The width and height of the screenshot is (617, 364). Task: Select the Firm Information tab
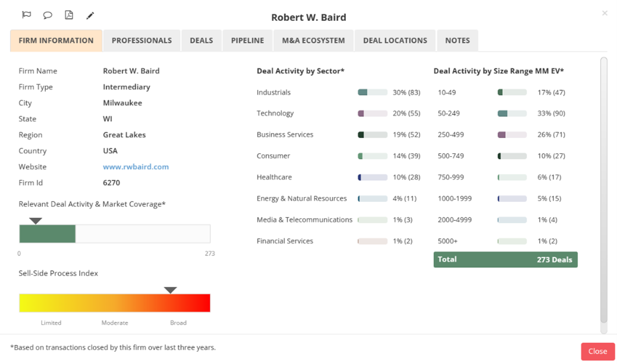click(x=56, y=40)
